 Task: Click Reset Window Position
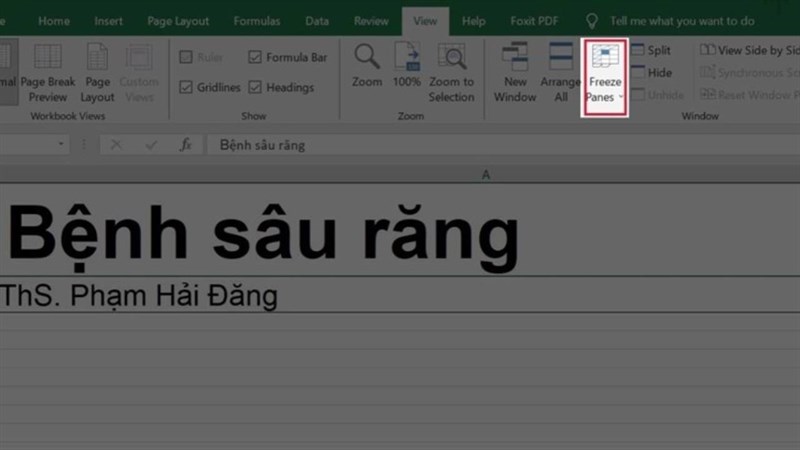749,95
